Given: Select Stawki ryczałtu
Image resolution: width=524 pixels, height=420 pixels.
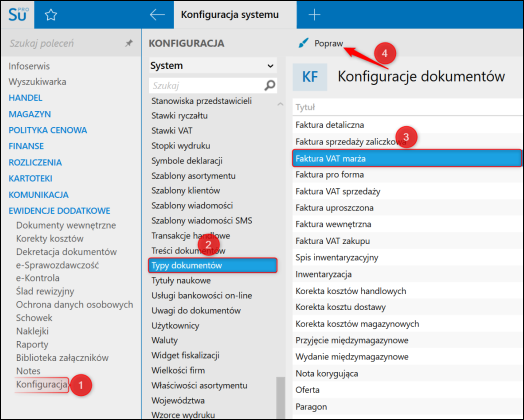Looking at the screenshot, I should click(x=179, y=116).
